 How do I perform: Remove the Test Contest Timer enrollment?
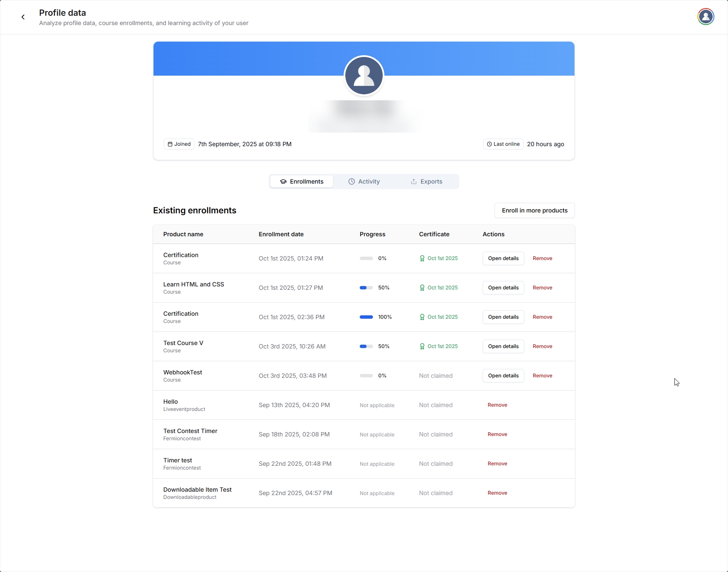pos(497,434)
